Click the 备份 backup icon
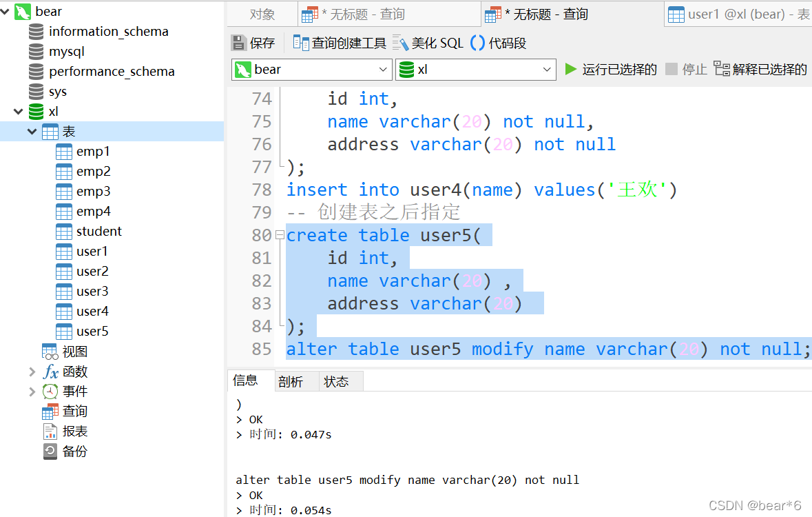The width and height of the screenshot is (812, 517). (x=50, y=452)
